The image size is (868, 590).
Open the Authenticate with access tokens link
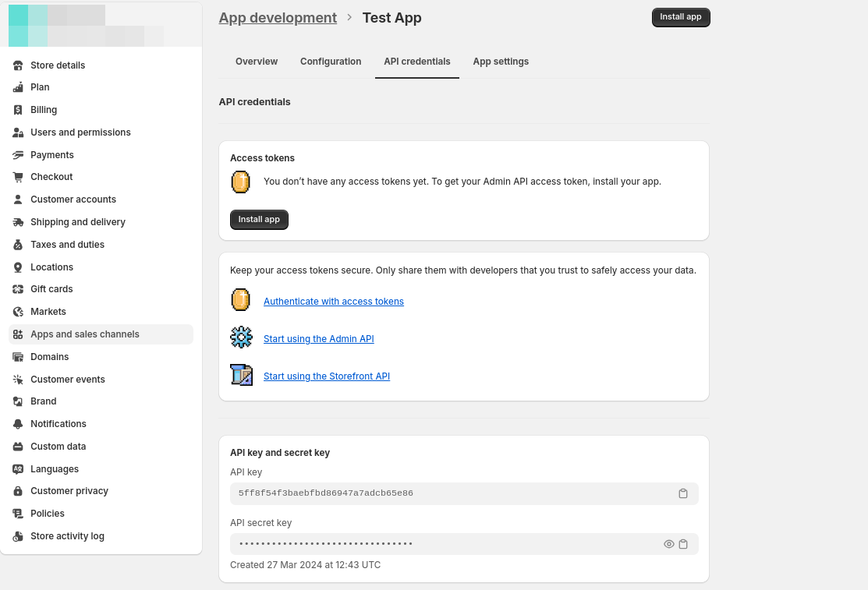pos(334,302)
